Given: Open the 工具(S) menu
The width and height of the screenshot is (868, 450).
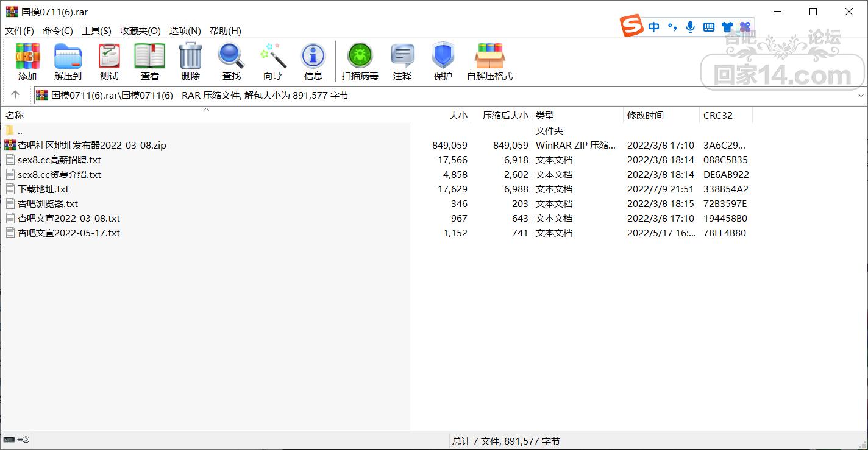Looking at the screenshot, I should point(97,30).
